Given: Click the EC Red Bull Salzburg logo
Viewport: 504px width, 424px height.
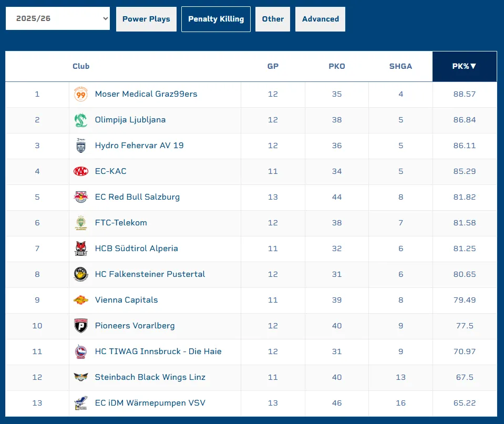Looking at the screenshot, I should (x=81, y=198).
